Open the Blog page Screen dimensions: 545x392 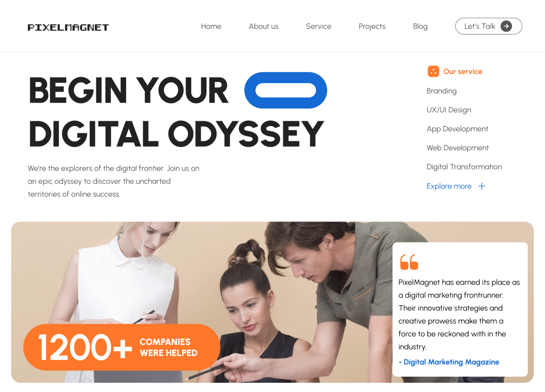coord(420,26)
